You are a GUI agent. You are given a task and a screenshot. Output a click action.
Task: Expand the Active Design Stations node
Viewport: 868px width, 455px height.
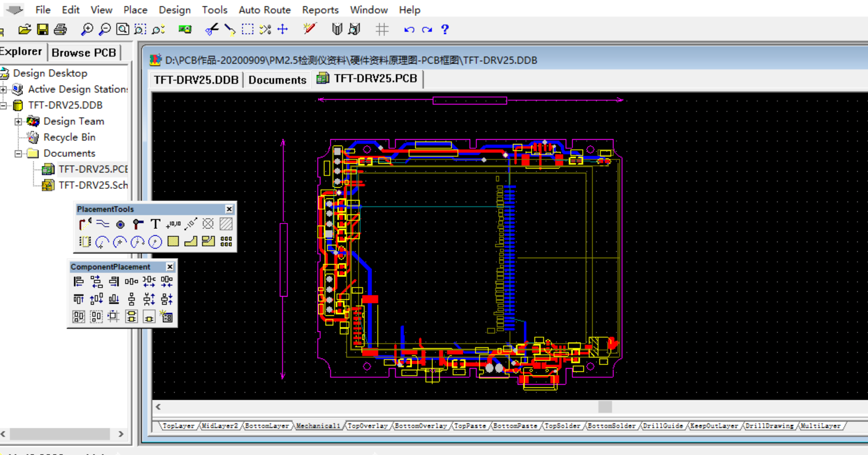(x=4, y=89)
